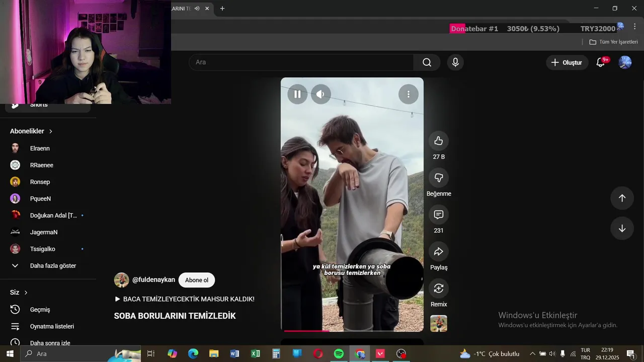Open File Explorer from the taskbar
Image resolution: width=644 pixels, height=362 pixels.
click(x=214, y=354)
